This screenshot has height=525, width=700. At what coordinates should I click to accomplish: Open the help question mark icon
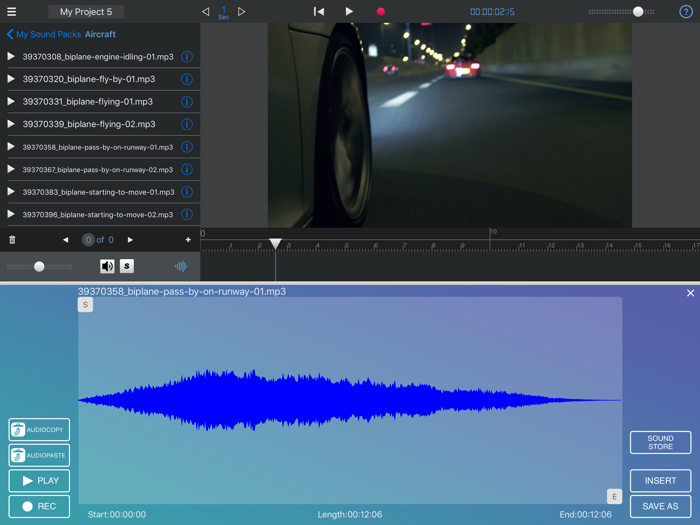click(686, 12)
